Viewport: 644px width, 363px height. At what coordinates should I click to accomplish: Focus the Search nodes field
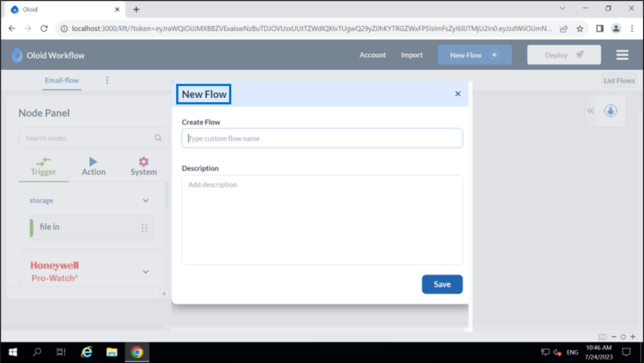[93, 138]
